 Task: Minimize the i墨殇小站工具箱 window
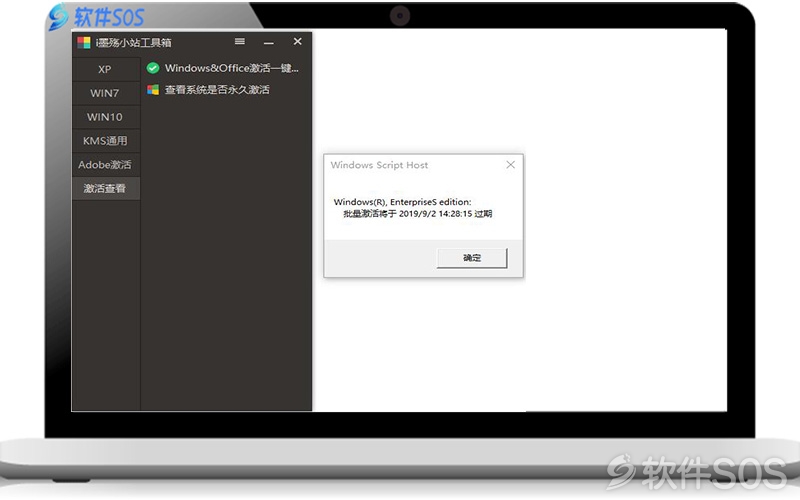pyautogui.click(x=269, y=42)
